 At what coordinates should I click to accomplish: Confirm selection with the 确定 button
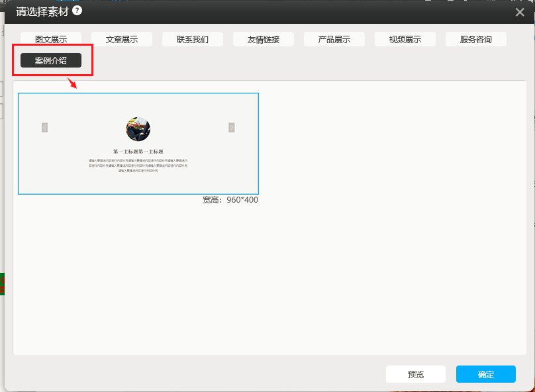485,374
